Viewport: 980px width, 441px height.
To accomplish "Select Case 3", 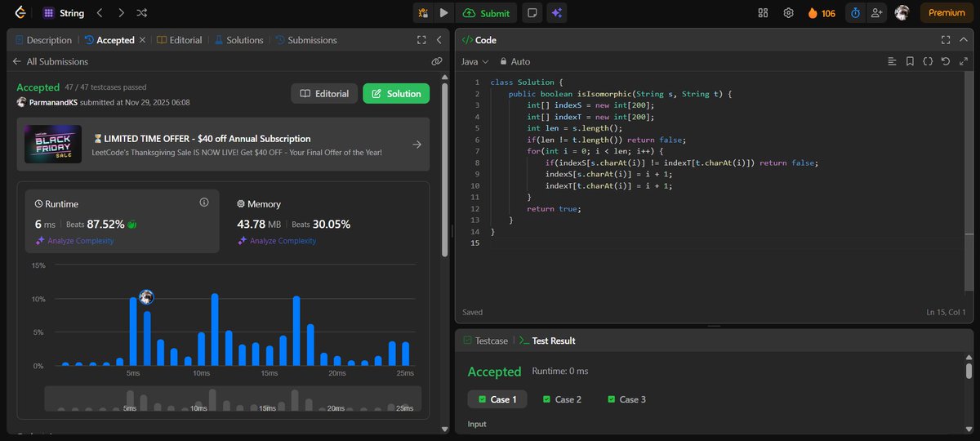I will pyautogui.click(x=627, y=399).
